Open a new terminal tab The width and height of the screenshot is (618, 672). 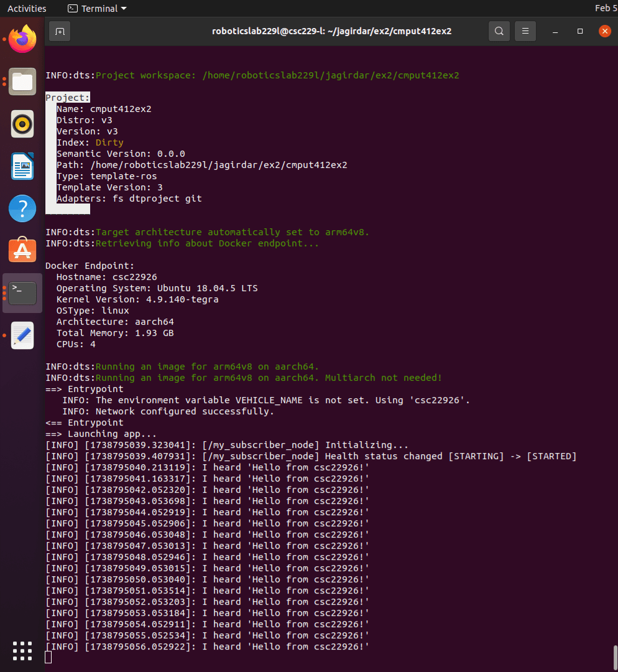pos(60,30)
